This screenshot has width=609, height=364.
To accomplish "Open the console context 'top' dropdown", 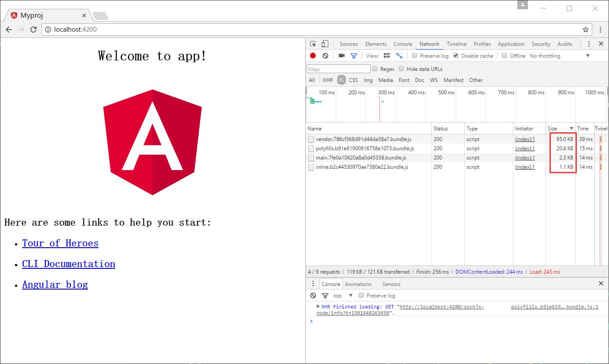I will pyautogui.click(x=343, y=296).
